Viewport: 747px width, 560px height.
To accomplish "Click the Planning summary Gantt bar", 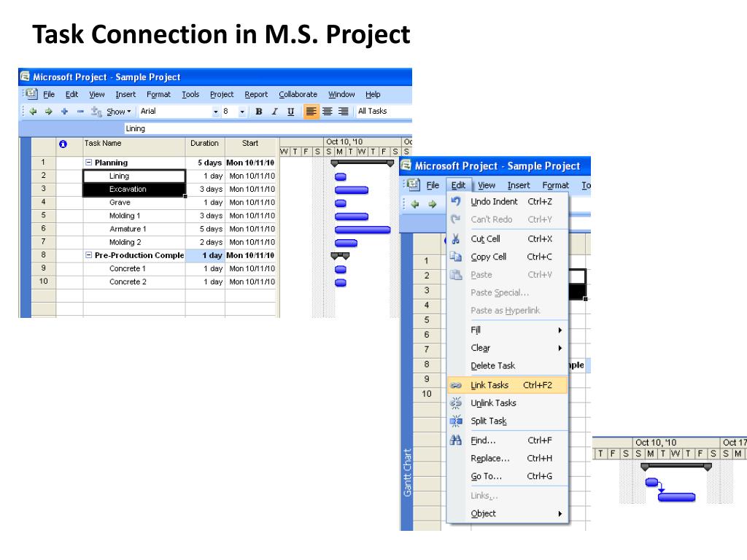I will coord(362,163).
